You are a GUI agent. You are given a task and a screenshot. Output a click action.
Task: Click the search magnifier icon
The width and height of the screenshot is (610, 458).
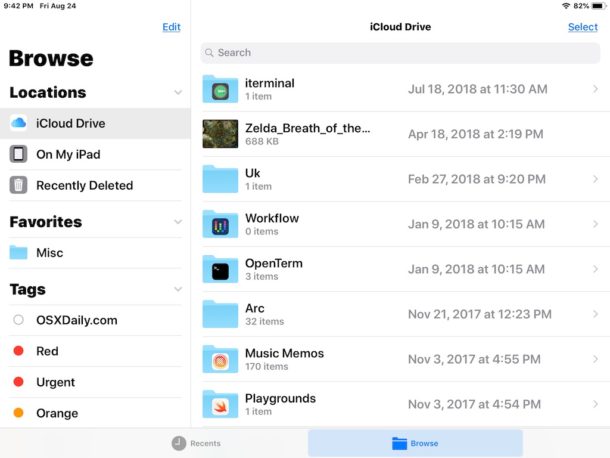click(209, 53)
